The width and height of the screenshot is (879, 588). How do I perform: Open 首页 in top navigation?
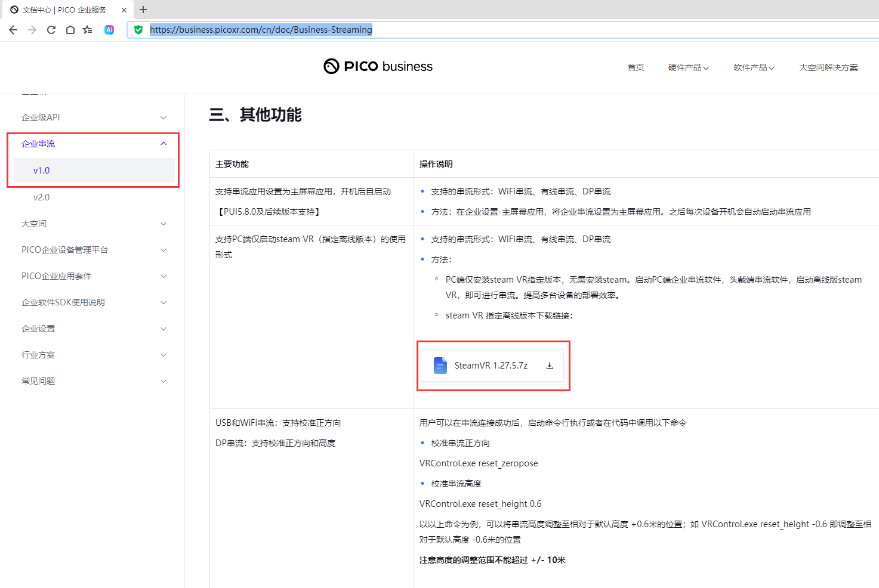pyautogui.click(x=636, y=67)
